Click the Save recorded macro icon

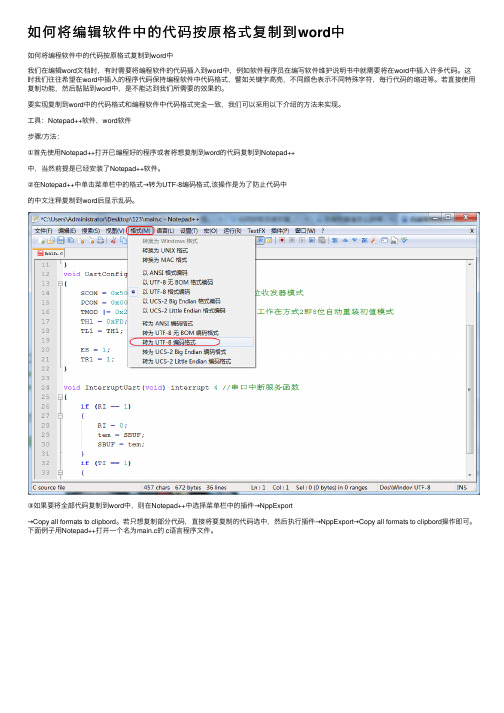[x=322, y=240]
